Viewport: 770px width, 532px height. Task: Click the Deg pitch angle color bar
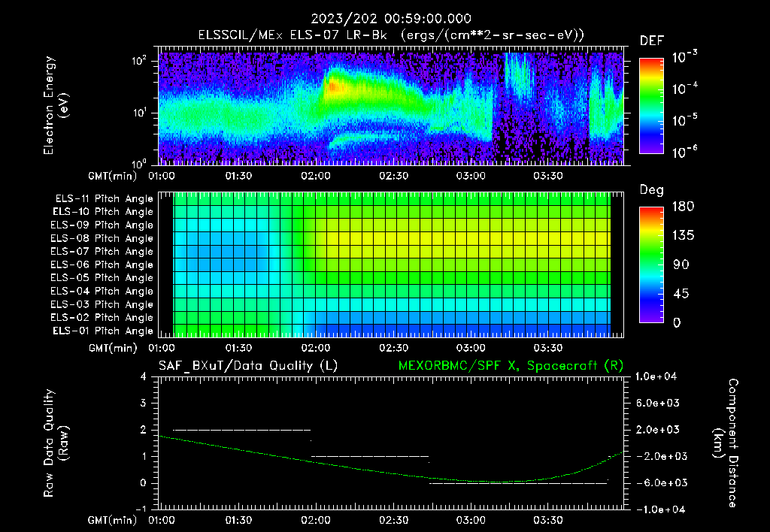pos(652,264)
